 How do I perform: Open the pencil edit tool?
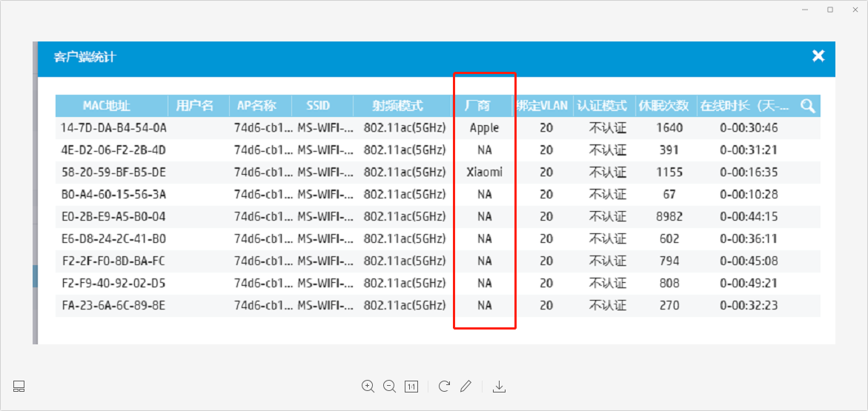tap(466, 386)
